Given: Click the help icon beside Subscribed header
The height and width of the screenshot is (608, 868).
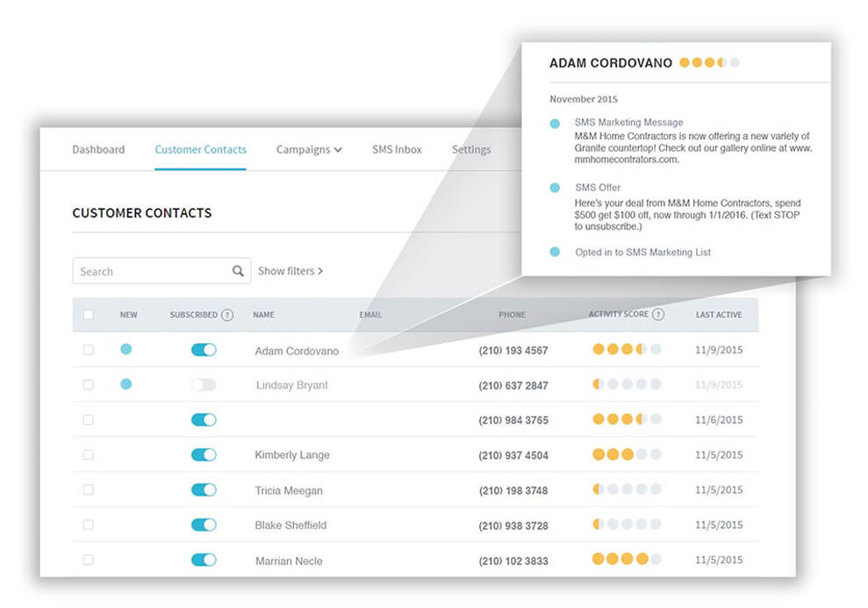Looking at the screenshot, I should point(227,315).
